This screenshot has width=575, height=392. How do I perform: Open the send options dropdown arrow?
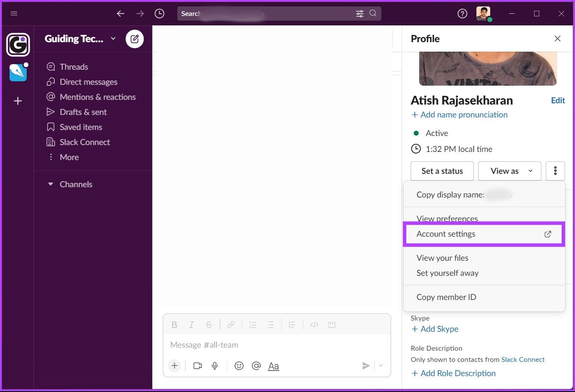381,366
